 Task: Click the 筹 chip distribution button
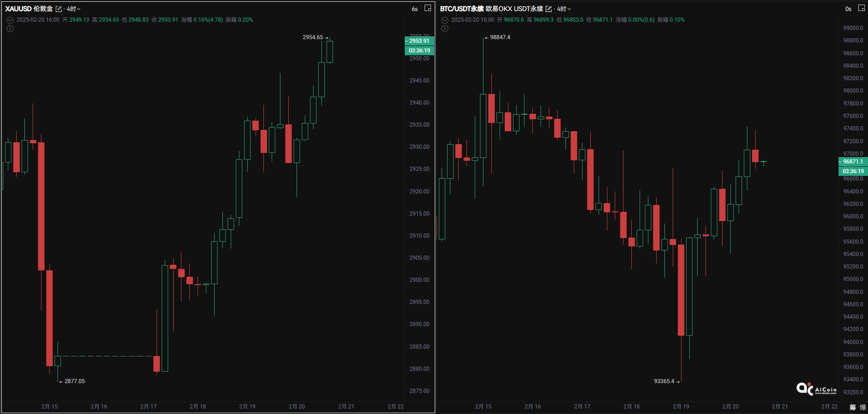tap(853, 407)
